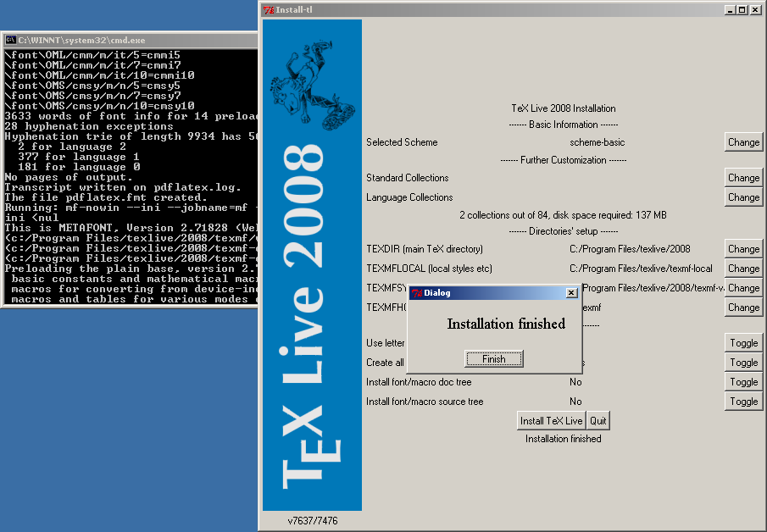The width and height of the screenshot is (767, 532).
Task: Click Finish in the Installation finished dialog
Action: [493, 359]
